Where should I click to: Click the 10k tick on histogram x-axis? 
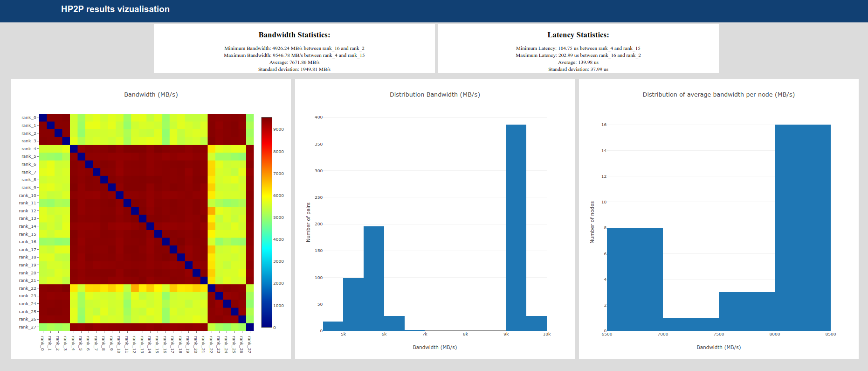point(547,334)
